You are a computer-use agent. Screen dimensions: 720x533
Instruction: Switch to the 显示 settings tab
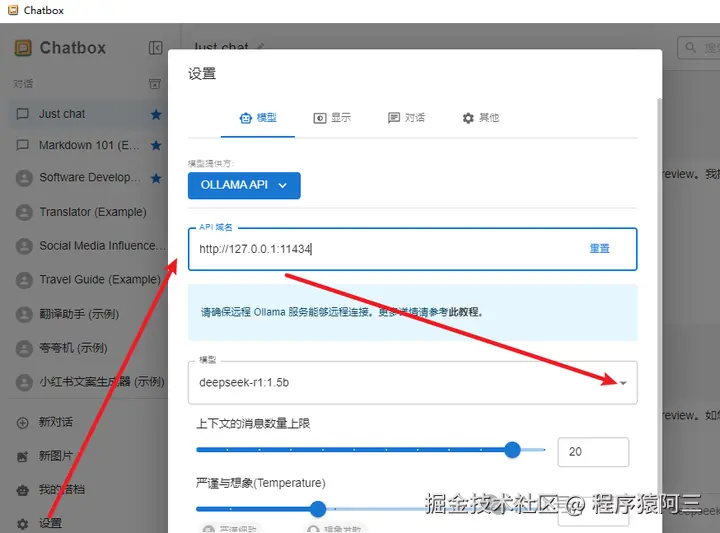pyautogui.click(x=332, y=118)
